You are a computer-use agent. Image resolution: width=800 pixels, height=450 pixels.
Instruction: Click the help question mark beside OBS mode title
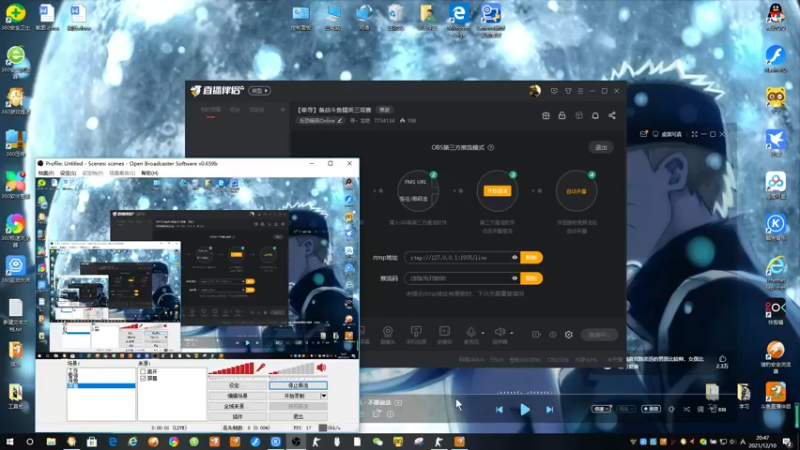pos(490,147)
